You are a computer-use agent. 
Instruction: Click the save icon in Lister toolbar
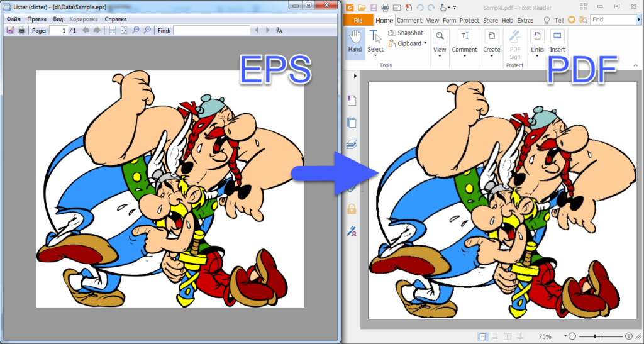[10, 30]
